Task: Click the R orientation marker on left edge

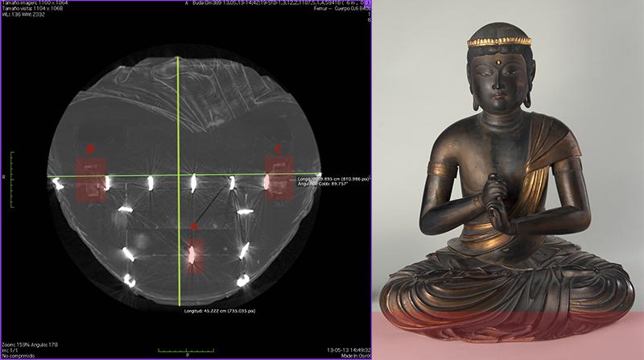Action: [x=4, y=176]
